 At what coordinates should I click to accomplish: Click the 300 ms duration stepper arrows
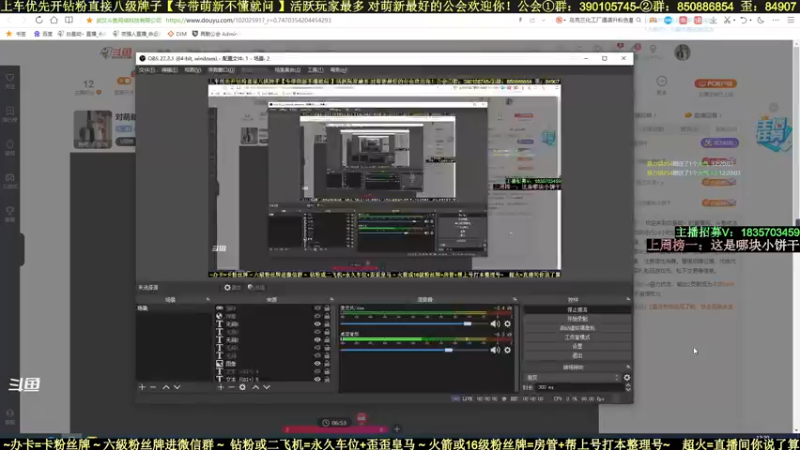point(628,387)
